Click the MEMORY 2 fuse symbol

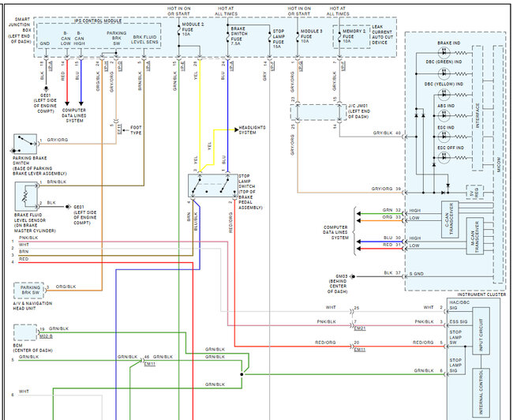point(339,36)
